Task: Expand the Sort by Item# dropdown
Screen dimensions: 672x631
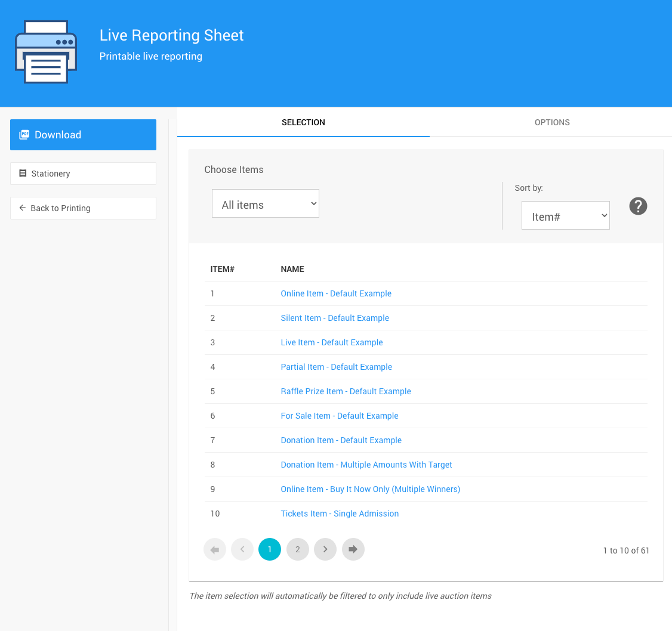Action: (x=565, y=216)
